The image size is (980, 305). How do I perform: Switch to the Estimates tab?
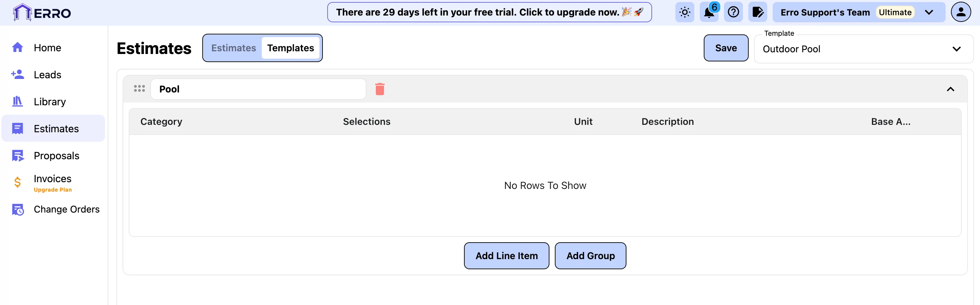pyautogui.click(x=234, y=48)
